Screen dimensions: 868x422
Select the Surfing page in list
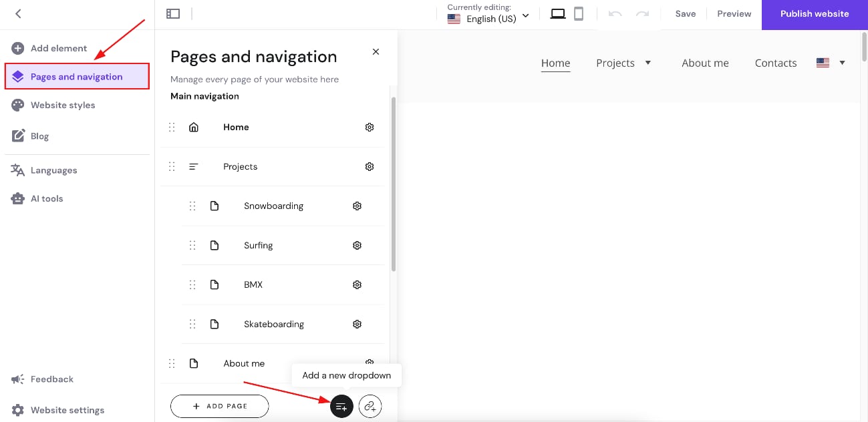[x=258, y=246]
